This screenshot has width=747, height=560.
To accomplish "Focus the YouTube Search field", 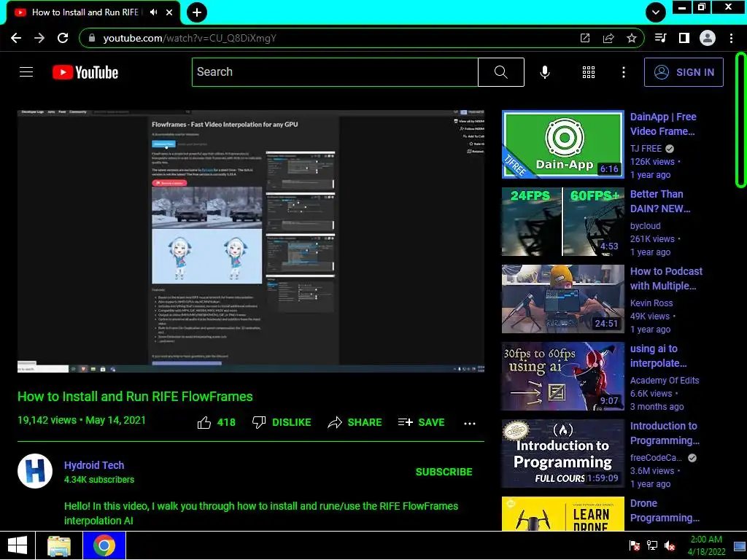I will tap(335, 72).
